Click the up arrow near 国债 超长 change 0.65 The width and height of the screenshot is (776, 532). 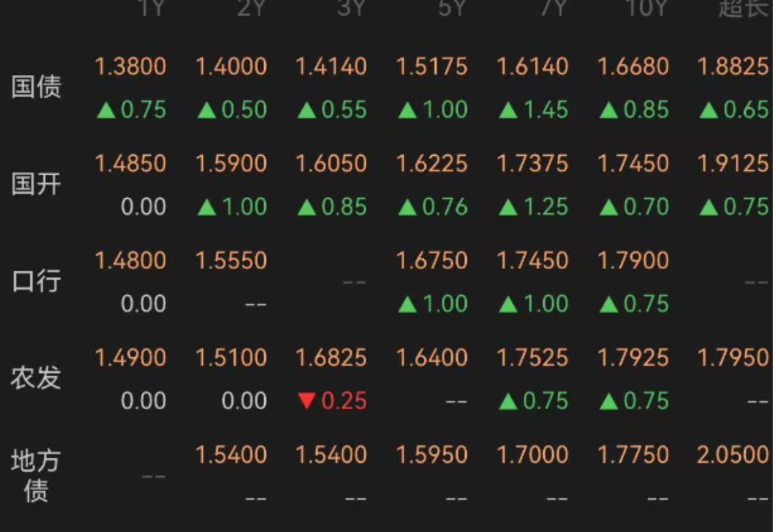(709, 110)
